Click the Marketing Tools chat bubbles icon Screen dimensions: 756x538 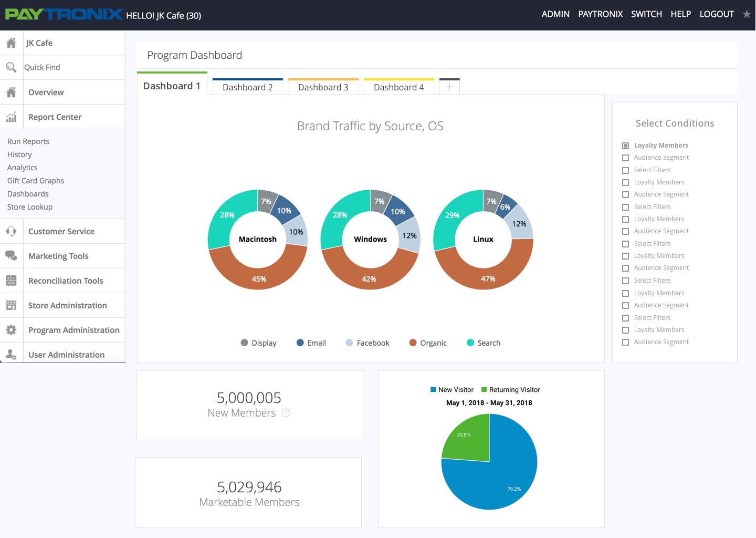[x=11, y=256]
